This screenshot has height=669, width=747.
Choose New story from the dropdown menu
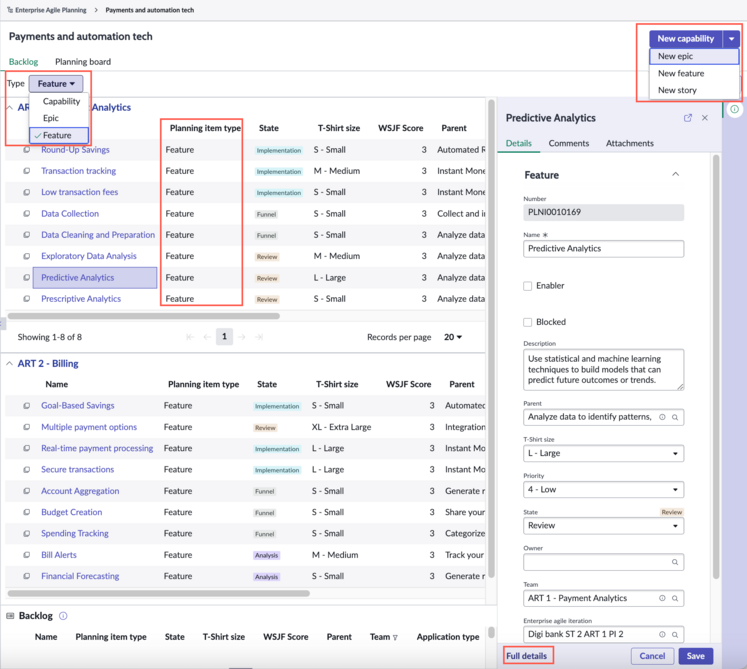(677, 90)
